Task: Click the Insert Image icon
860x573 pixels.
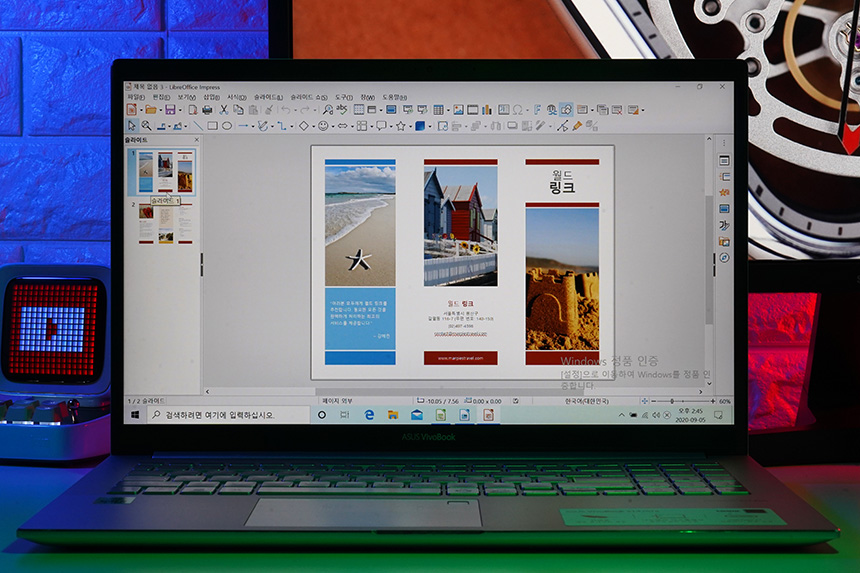Action: point(459,110)
